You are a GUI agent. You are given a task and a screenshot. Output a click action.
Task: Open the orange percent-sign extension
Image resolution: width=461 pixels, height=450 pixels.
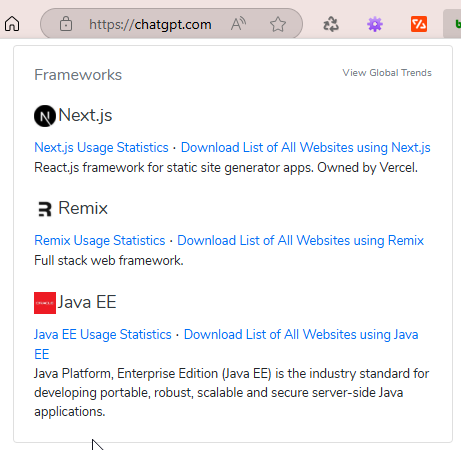(419, 24)
